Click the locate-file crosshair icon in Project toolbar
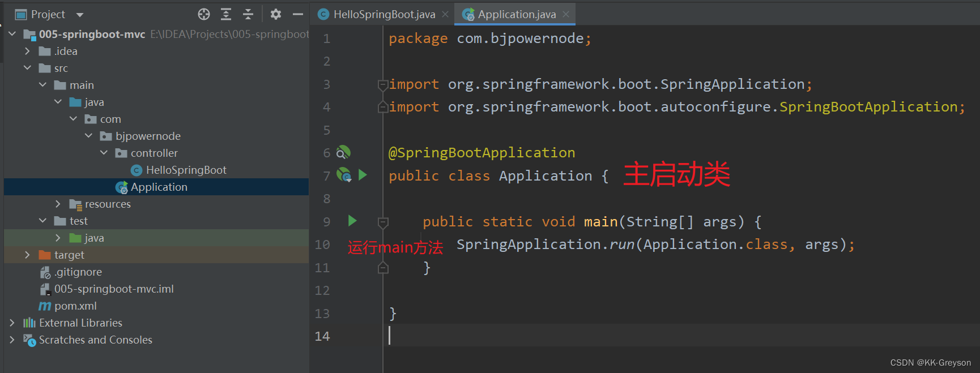The height and width of the screenshot is (373, 980). click(x=204, y=14)
